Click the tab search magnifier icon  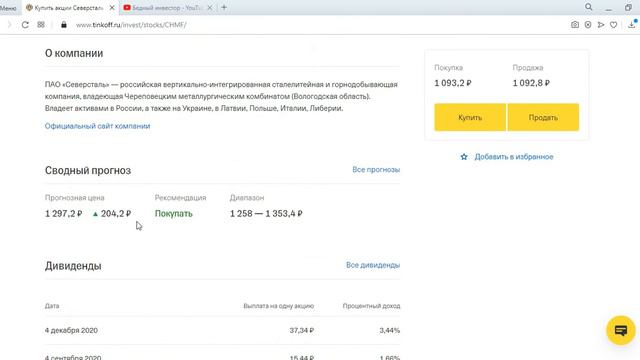click(589, 7)
